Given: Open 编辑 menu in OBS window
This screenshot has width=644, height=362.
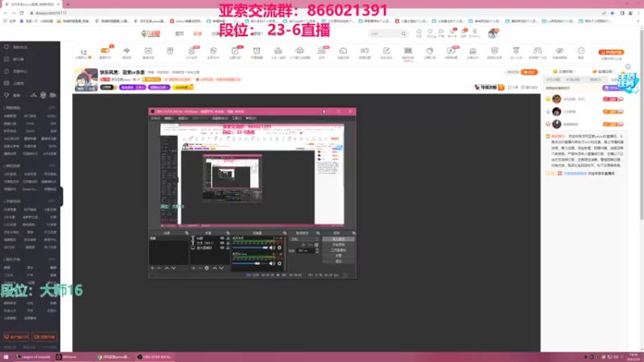Looking at the screenshot, I should (x=169, y=118).
